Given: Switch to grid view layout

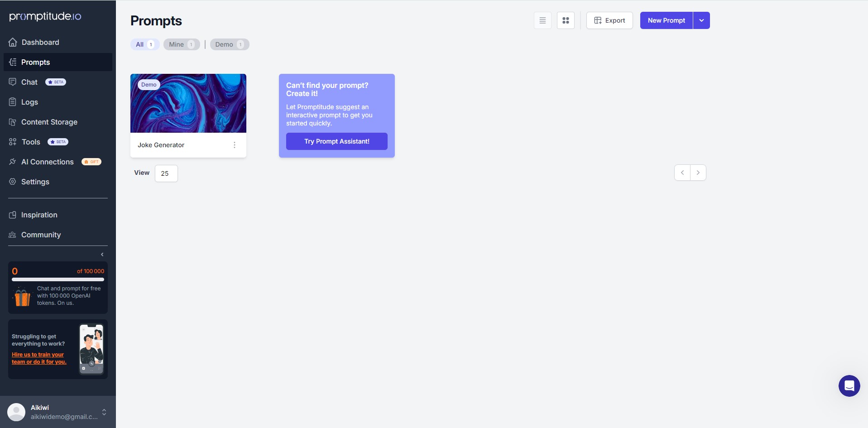Looking at the screenshot, I should pyautogui.click(x=566, y=20).
